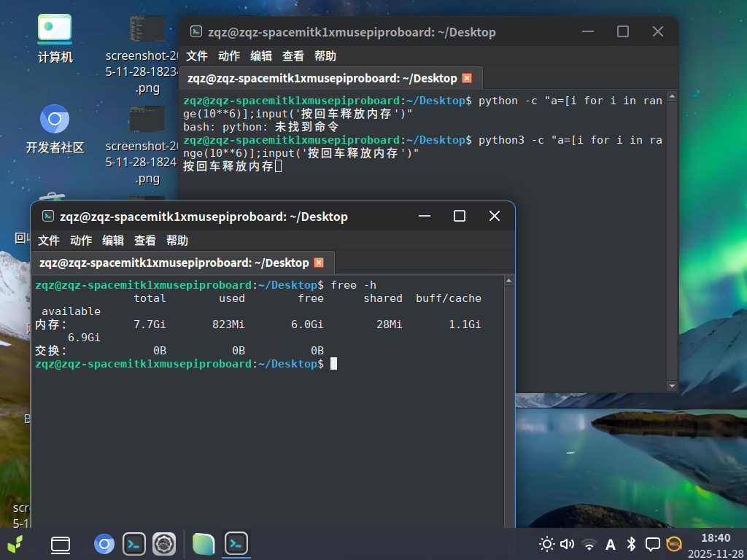Open 动作 menu in front terminal window

pyautogui.click(x=81, y=241)
